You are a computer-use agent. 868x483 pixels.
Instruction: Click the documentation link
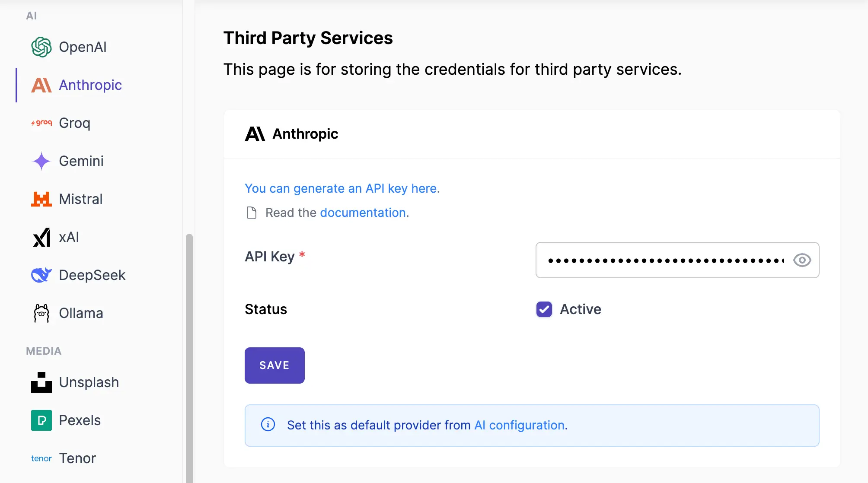tap(363, 213)
